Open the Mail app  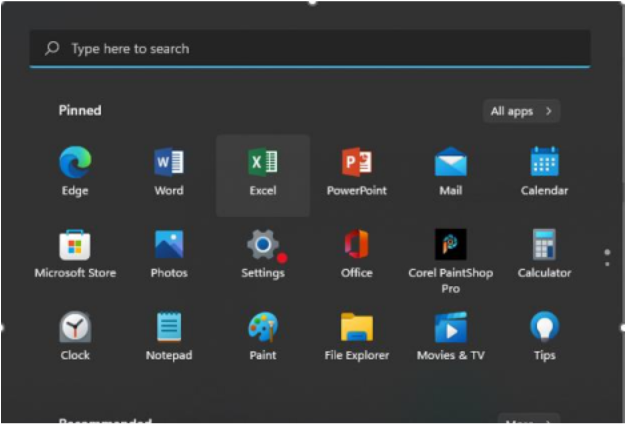[x=450, y=162]
